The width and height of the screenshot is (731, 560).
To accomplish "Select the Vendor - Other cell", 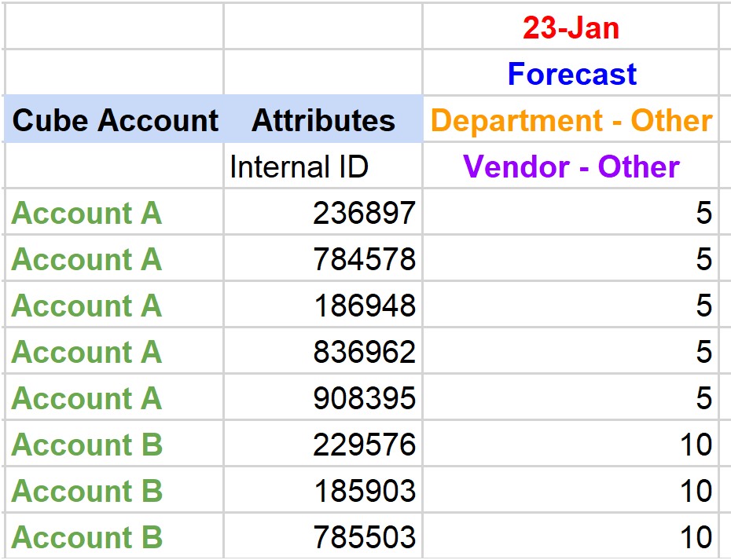I will (x=570, y=166).
